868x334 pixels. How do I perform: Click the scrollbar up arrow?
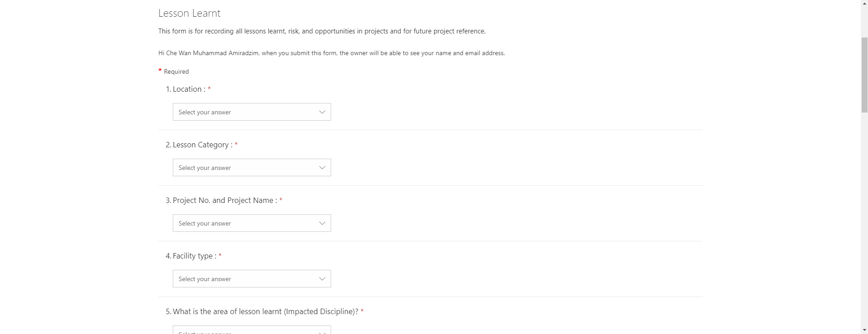[864, 4]
